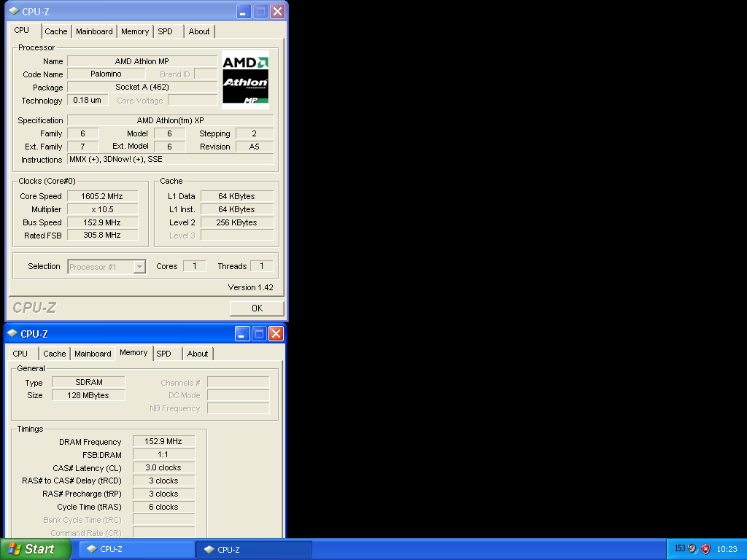
Task: Click the Ext. Family value 7
Action: (83, 147)
